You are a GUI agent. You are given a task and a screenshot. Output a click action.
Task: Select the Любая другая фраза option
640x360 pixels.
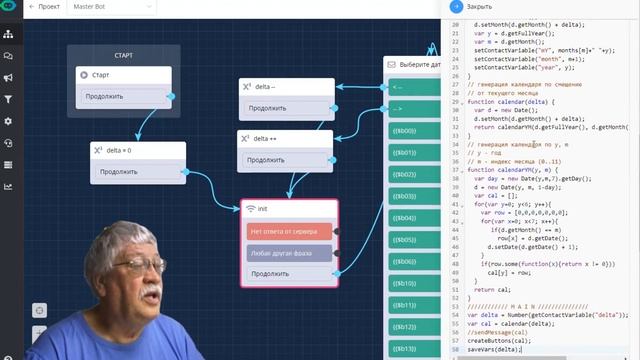pyautogui.click(x=289, y=253)
